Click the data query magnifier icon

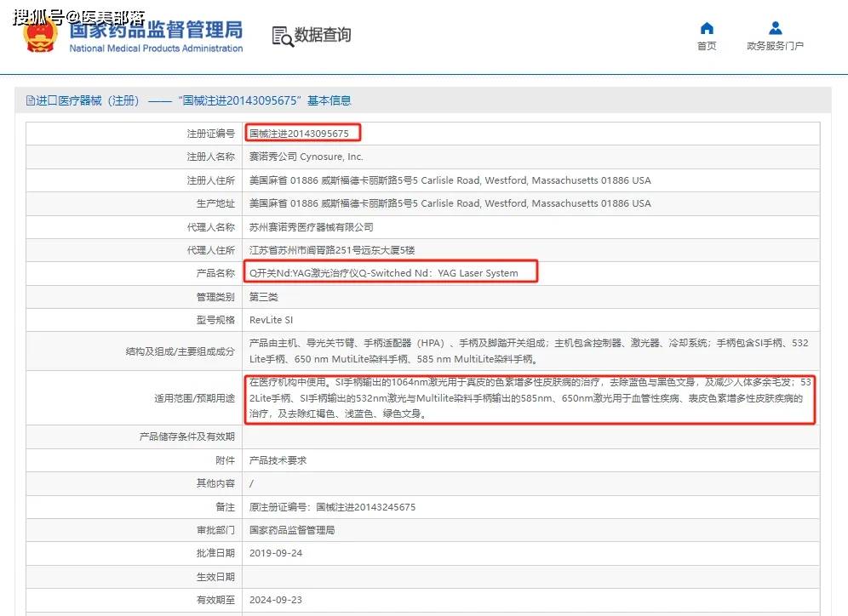click(283, 37)
